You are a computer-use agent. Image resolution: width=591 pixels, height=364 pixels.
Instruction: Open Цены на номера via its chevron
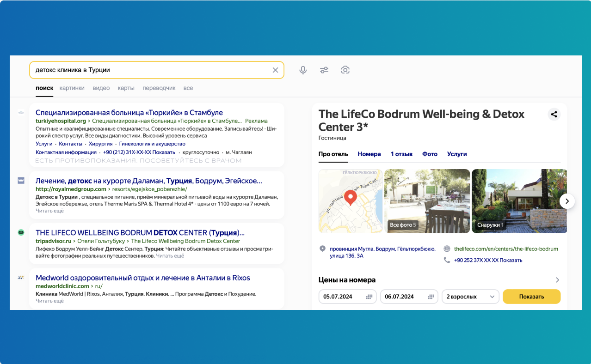tap(557, 279)
